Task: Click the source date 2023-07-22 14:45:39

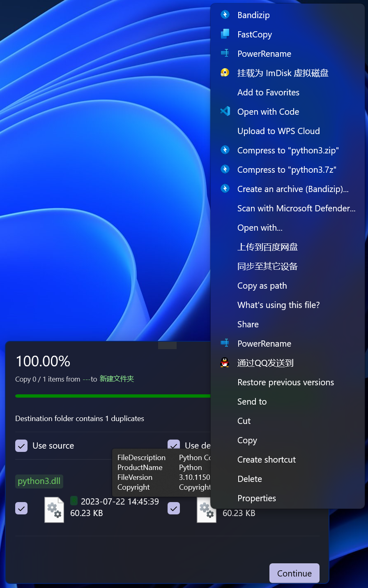Action: pos(120,501)
